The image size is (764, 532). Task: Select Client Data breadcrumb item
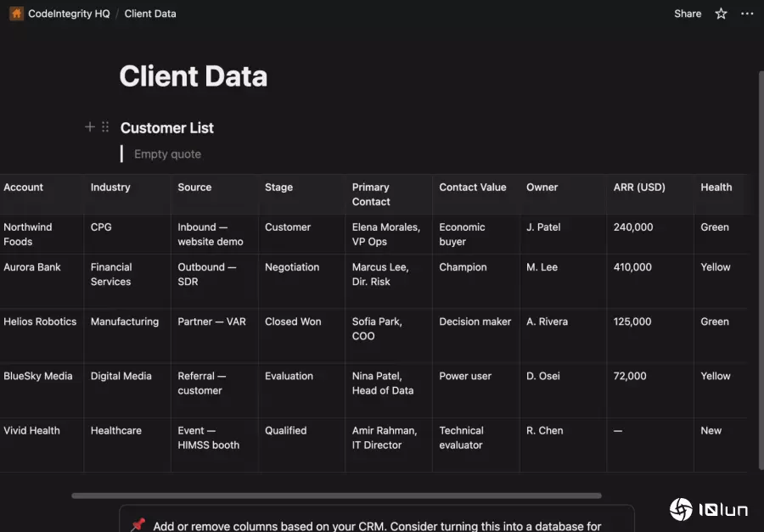pos(150,14)
